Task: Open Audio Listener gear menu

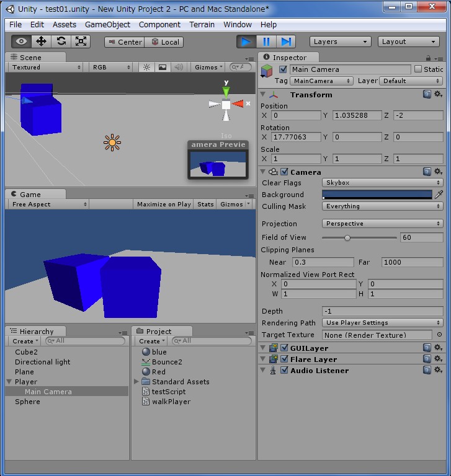Action: pos(438,370)
